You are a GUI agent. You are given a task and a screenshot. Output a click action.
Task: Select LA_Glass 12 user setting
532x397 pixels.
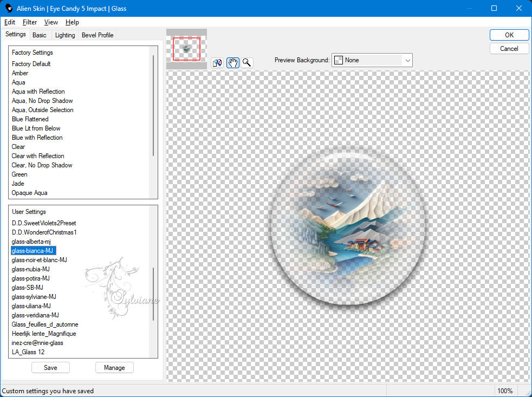pos(28,352)
